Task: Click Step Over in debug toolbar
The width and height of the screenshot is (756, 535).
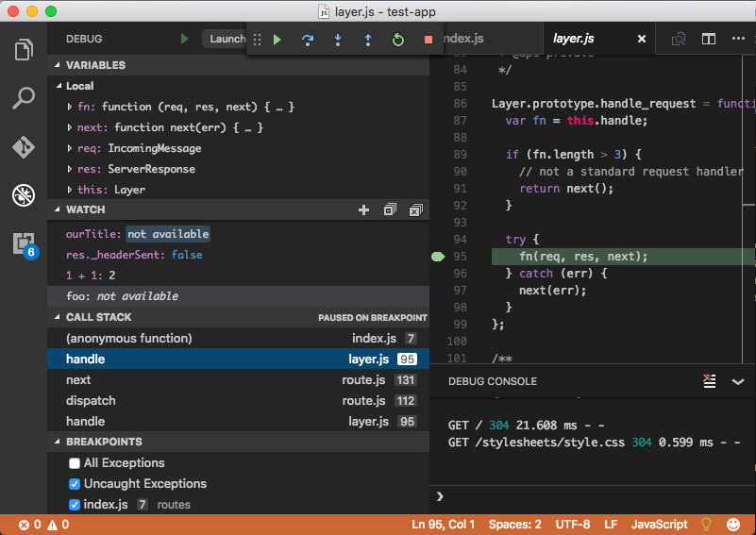Action: click(308, 40)
